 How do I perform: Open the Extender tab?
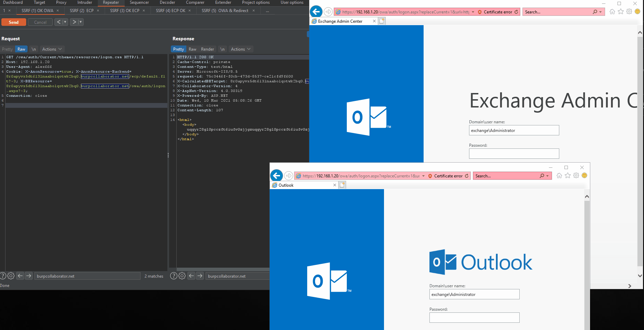click(223, 2)
